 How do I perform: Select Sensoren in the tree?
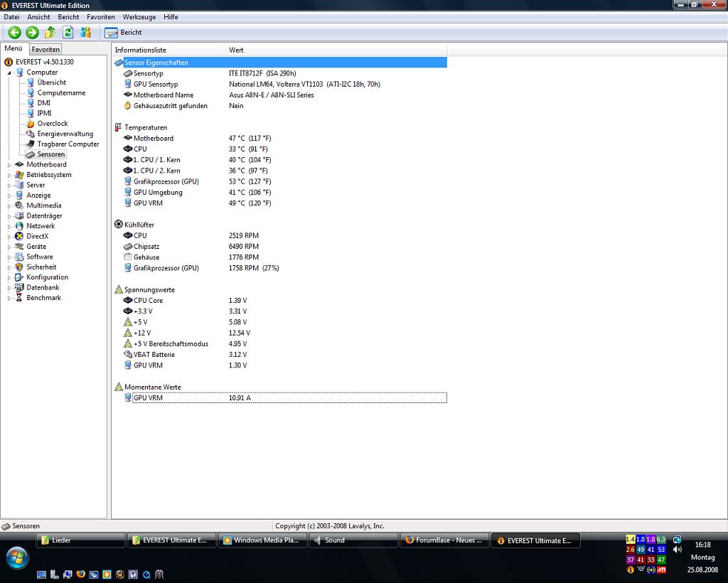[x=51, y=154]
